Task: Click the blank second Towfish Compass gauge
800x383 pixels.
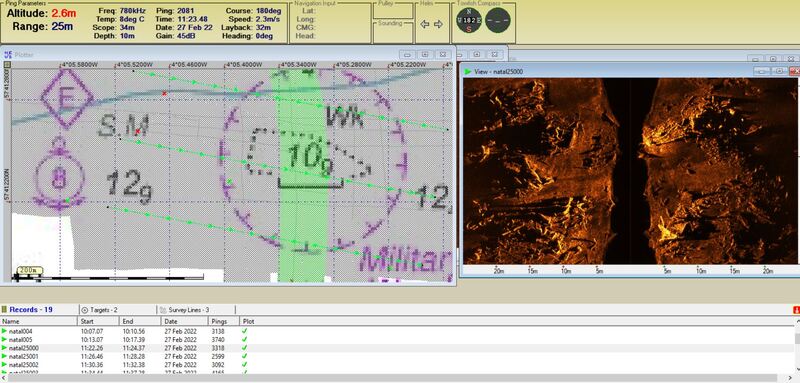Action: tap(497, 20)
